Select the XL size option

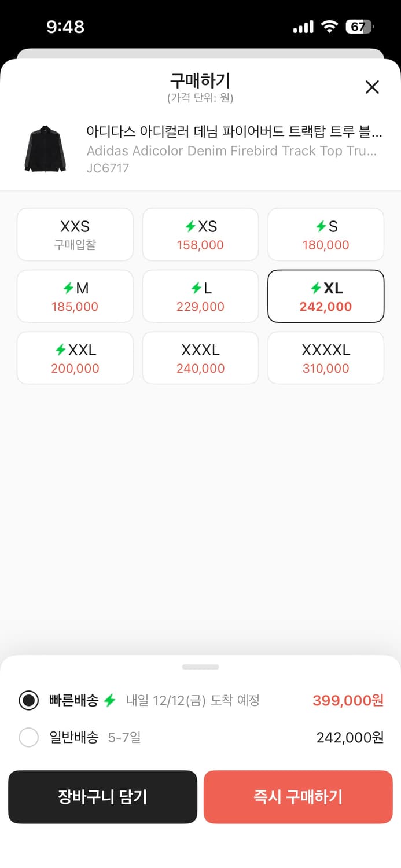click(325, 296)
